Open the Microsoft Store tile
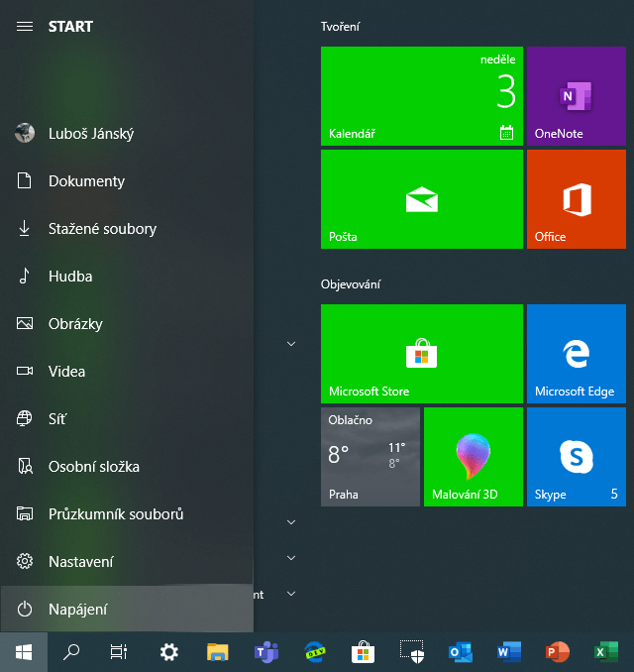Image resolution: width=634 pixels, height=672 pixels. (x=421, y=354)
